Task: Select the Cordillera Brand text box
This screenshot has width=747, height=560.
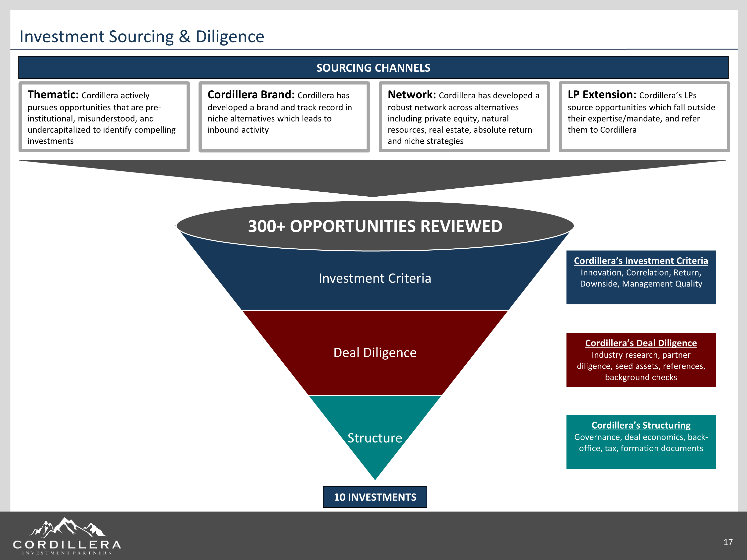Action: 284,117
